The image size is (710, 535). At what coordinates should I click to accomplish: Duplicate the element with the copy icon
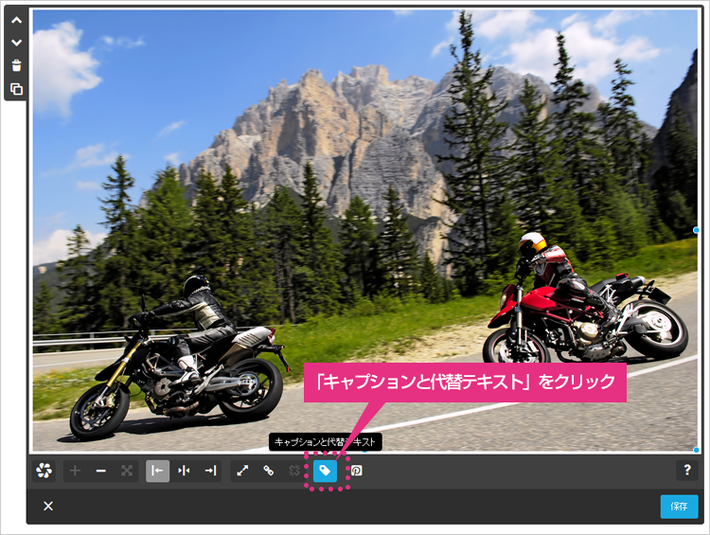17,89
